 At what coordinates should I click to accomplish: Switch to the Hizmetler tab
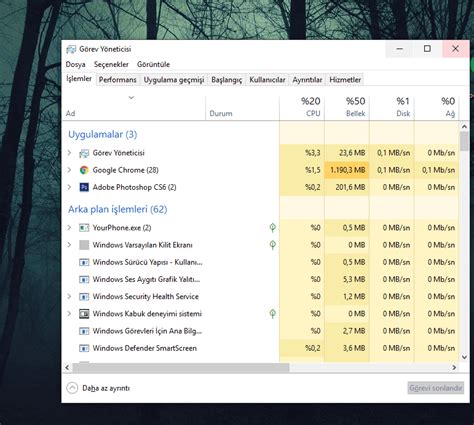tap(345, 80)
